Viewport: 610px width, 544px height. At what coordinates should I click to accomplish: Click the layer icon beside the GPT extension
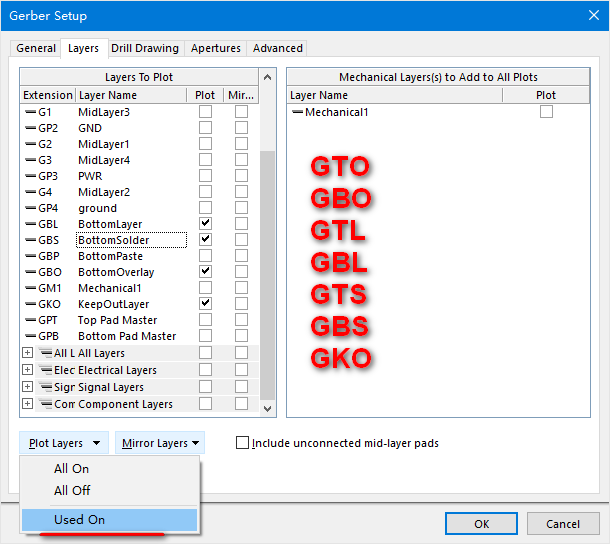[30, 320]
